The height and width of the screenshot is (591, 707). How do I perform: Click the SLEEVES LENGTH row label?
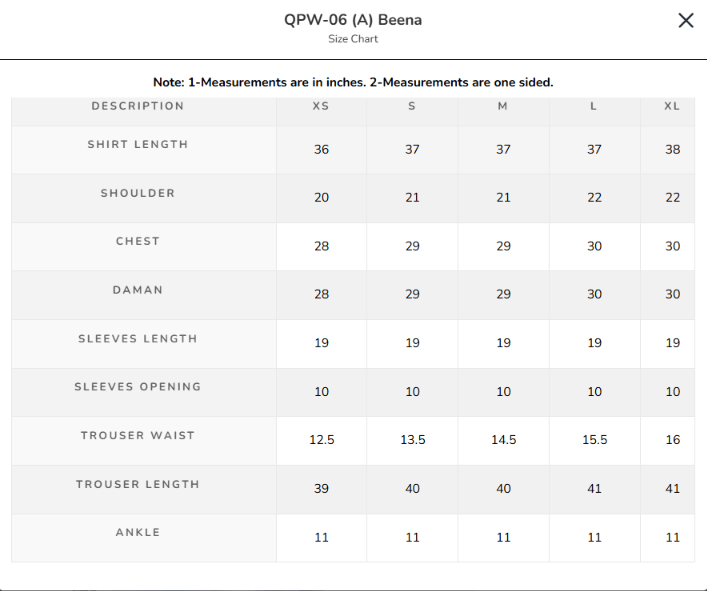[138, 339]
